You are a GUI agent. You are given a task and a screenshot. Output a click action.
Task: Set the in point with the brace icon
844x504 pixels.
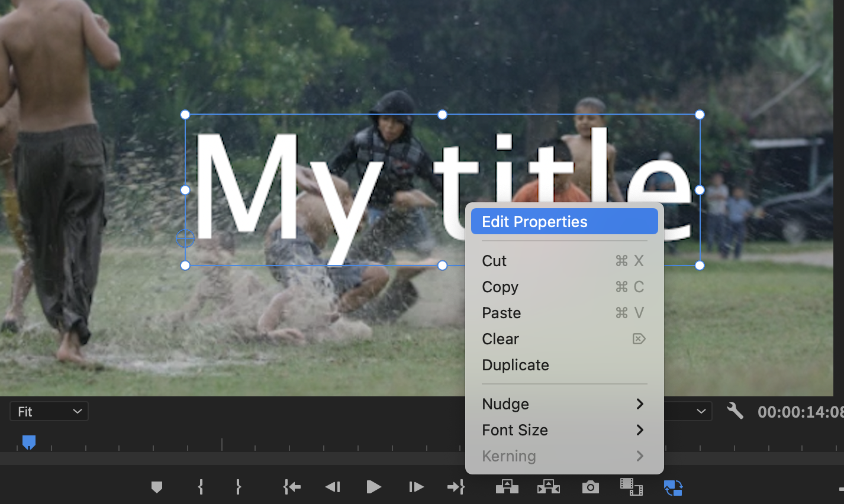pos(200,487)
